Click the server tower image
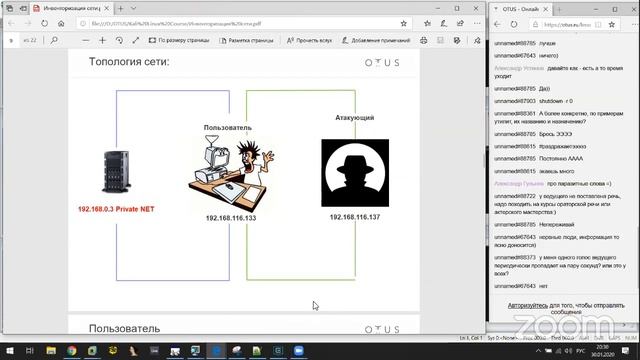The height and width of the screenshot is (360, 640). 117,171
